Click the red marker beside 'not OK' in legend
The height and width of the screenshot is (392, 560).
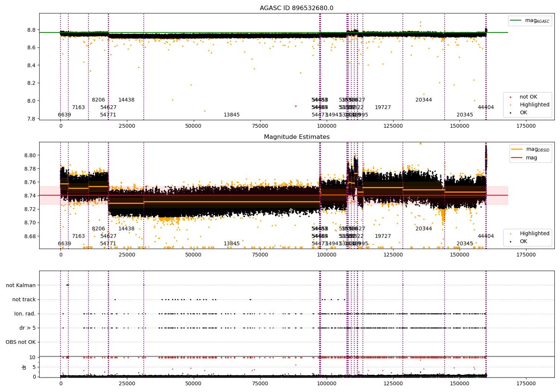510,97
